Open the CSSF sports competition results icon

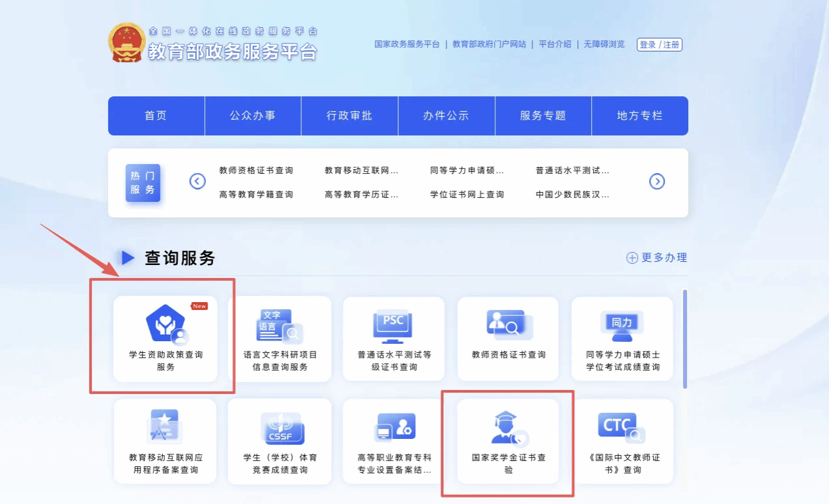point(280,428)
